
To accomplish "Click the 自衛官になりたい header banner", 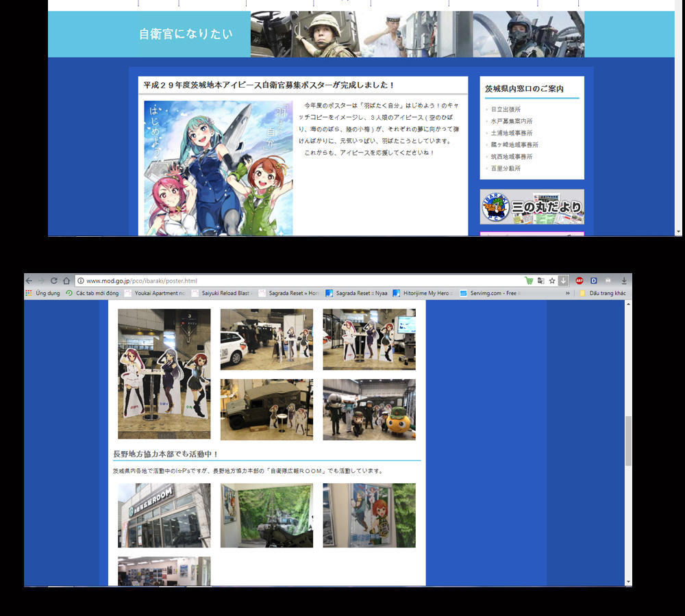I will pos(186,34).
